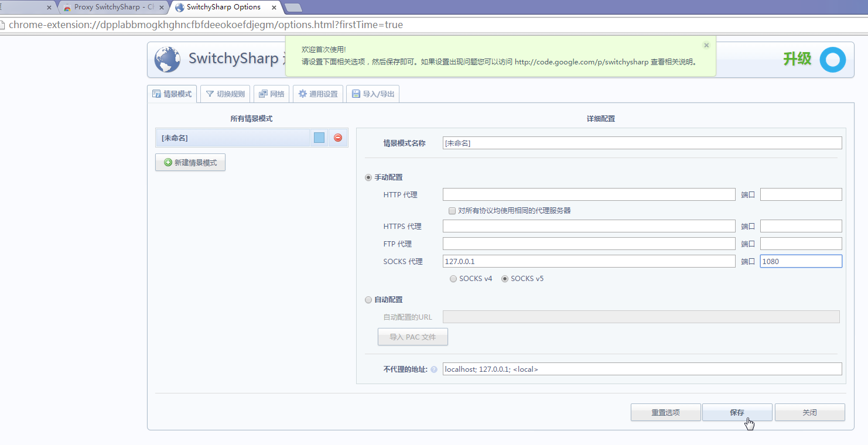Screen dimensions: 868x445
Task: Choose SOCKS v4 option
Action: [x=453, y=279]
